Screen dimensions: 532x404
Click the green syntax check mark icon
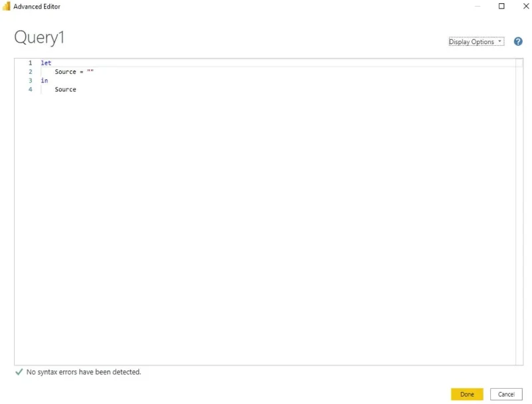coord(19,372)
